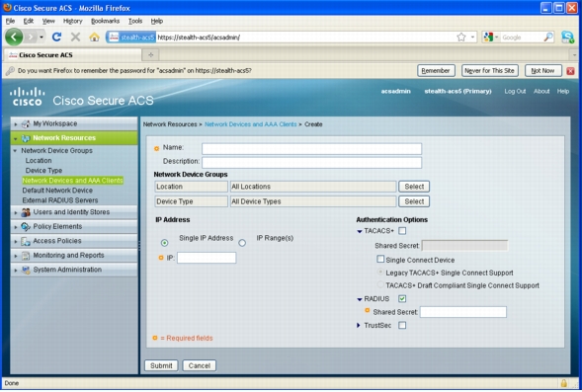The height and width of the screenshot is (392, 582).
Task: Click the IP address input field
Action: click(207, 258)
